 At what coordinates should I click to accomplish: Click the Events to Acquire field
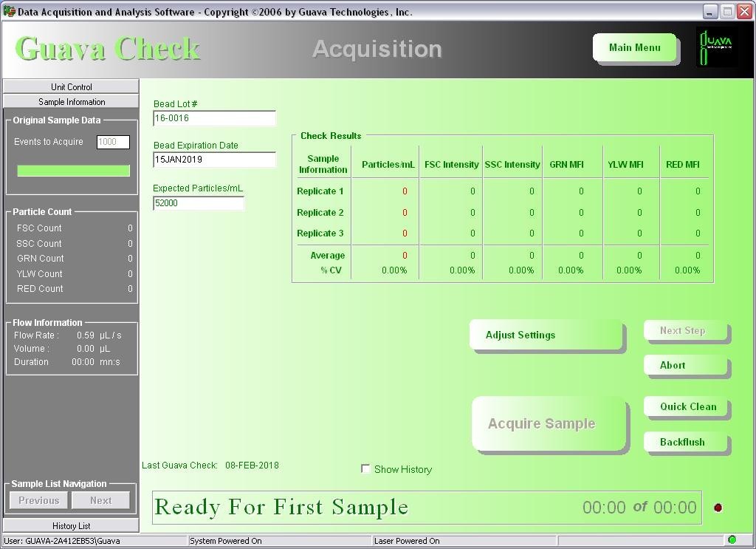(x=113, y=142)
